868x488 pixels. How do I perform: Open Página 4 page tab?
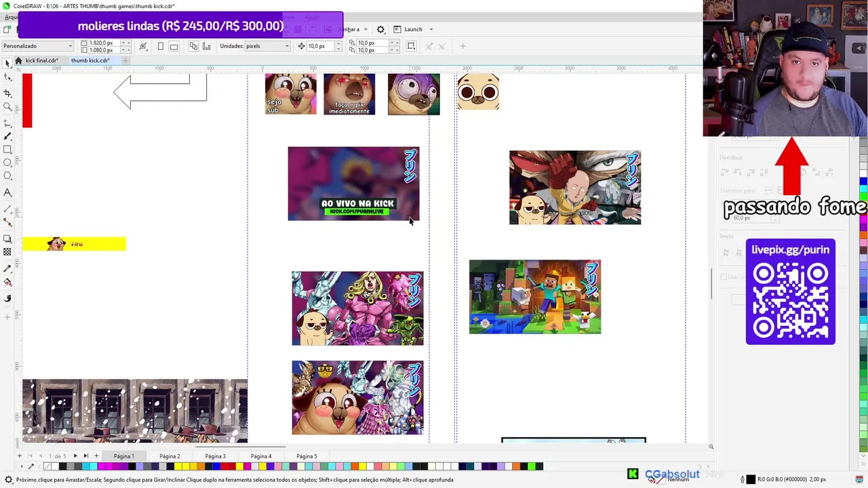(x=261, y=456)
